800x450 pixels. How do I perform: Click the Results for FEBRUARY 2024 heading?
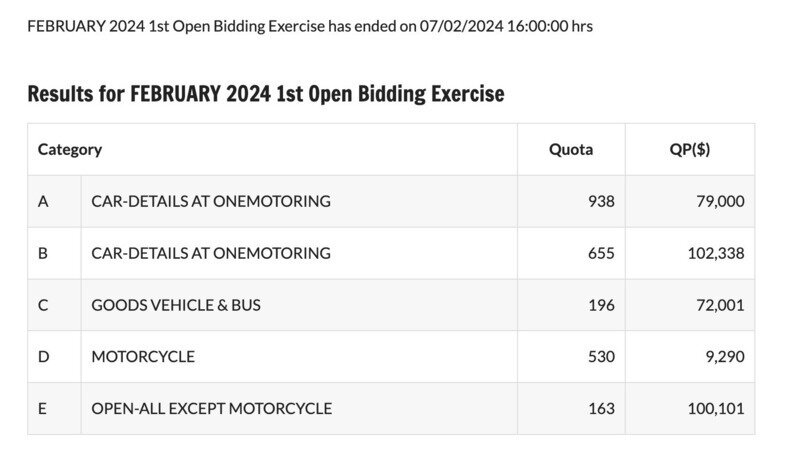point(266,94)
